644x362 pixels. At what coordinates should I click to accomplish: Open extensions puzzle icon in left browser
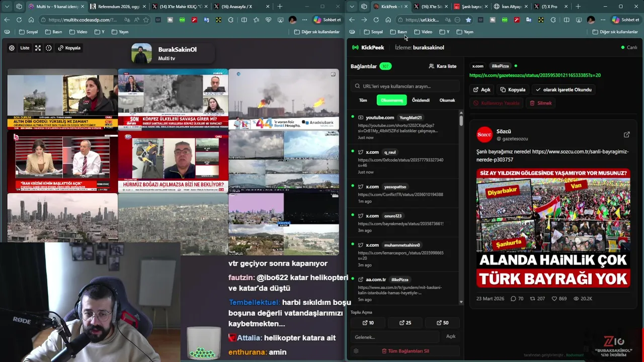[230, 20]
